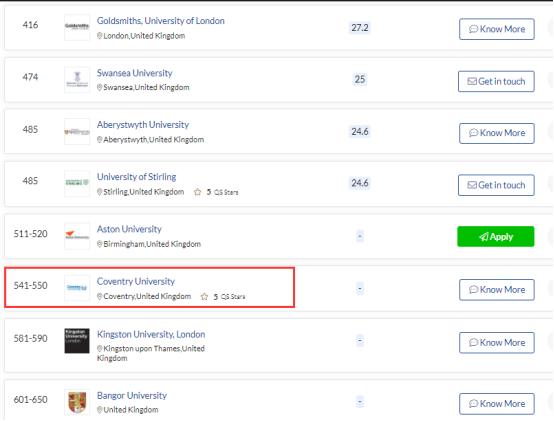554x421 pixels.
Task: Click location pin icon beside Aberystwyth, United Kingdom
Action: point(100,140)
